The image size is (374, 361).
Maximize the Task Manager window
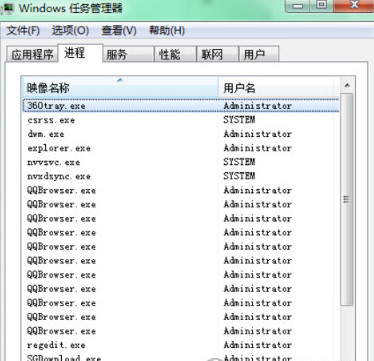click(321, 5)
